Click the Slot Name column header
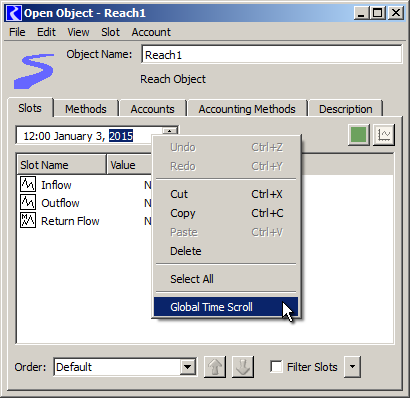Viewport: 410px width, 398px height. [x=61, y=165]
